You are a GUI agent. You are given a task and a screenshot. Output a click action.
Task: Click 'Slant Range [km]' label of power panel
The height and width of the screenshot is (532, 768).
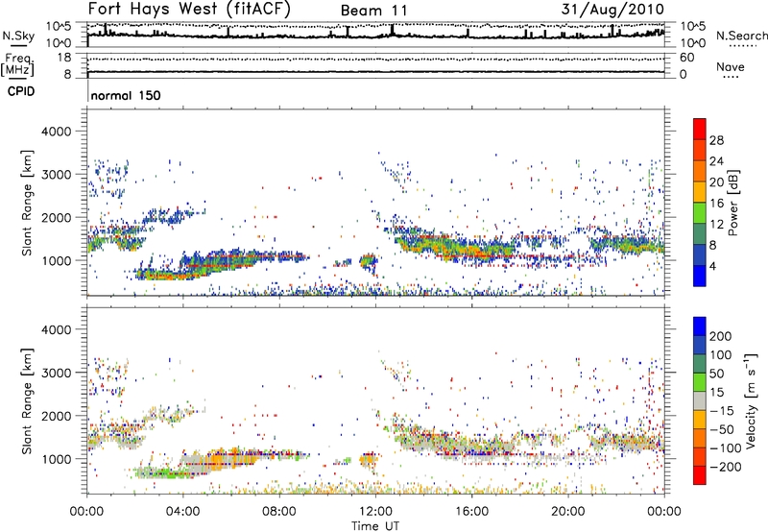click(x=27, y=203)
